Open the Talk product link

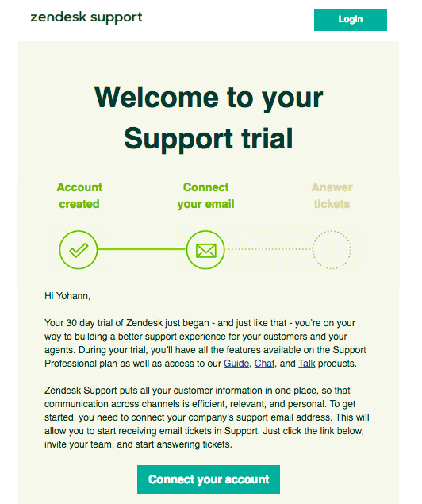307,364
